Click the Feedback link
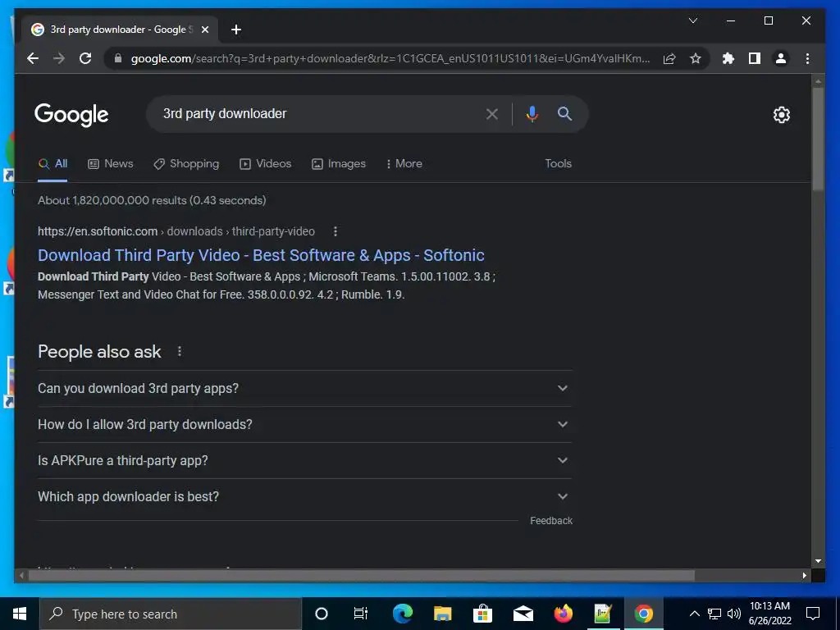Screen dimensions: 840x630 tap(551, 521)
